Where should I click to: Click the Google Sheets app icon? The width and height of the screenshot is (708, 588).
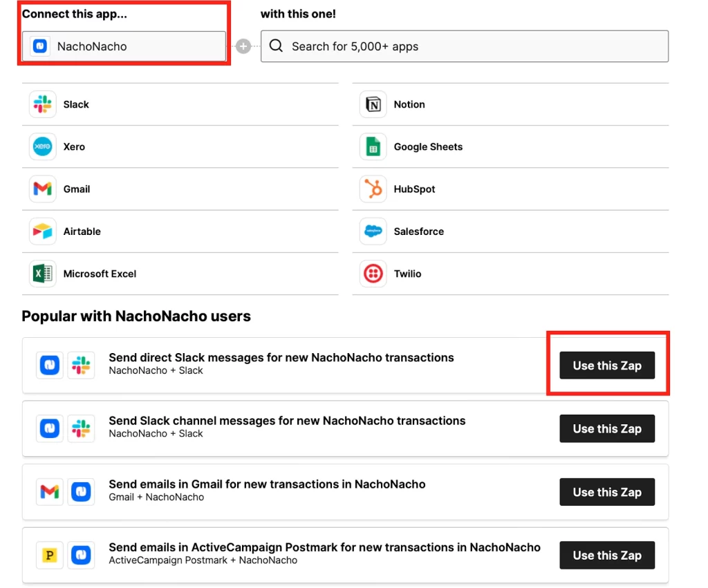(x=373, y=146)
